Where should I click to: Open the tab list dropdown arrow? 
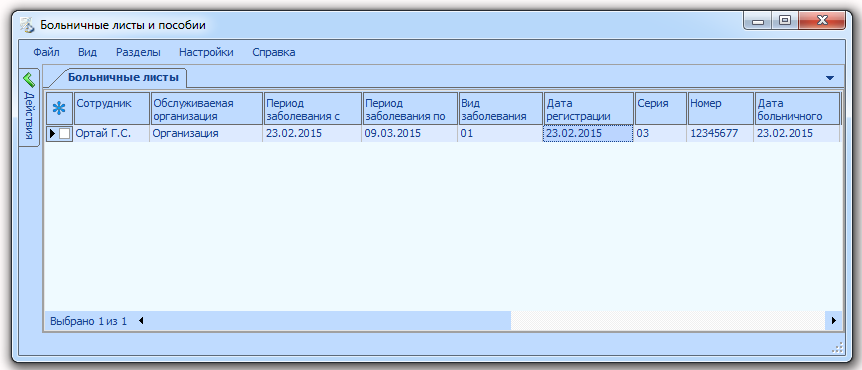pos(830,78)
